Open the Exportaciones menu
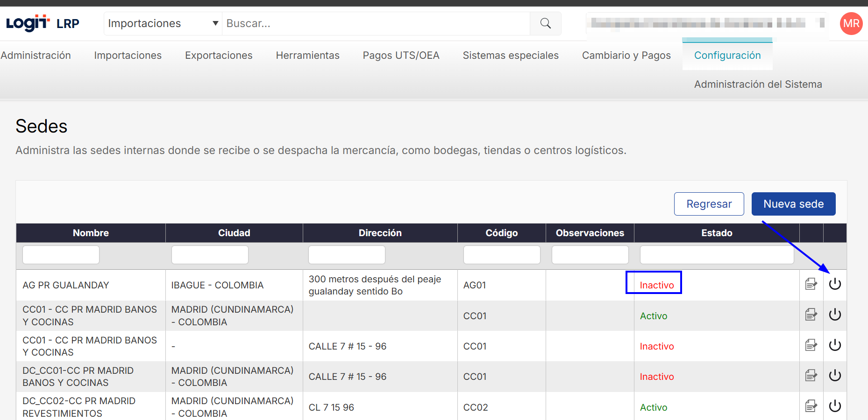 (x=219, y=55)
